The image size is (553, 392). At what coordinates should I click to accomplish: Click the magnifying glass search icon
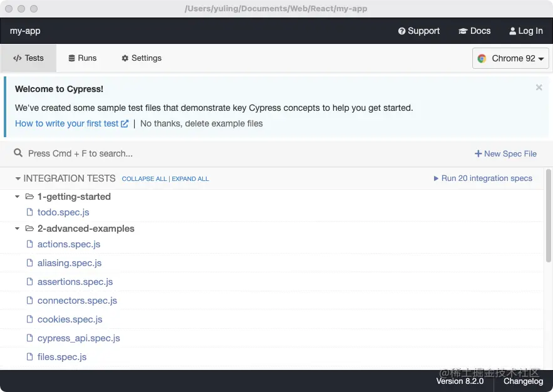(x=18, y=153)
